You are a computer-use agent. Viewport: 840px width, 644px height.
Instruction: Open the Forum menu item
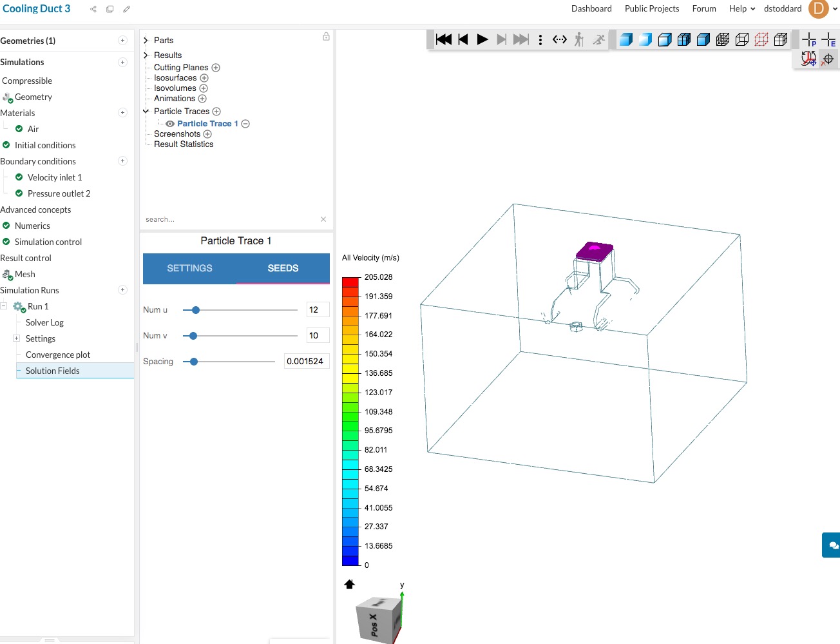click(x=703, y=8)
